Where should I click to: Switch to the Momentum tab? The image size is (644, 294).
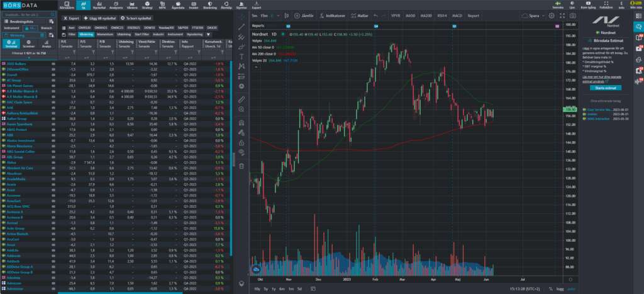pos(105,35)
